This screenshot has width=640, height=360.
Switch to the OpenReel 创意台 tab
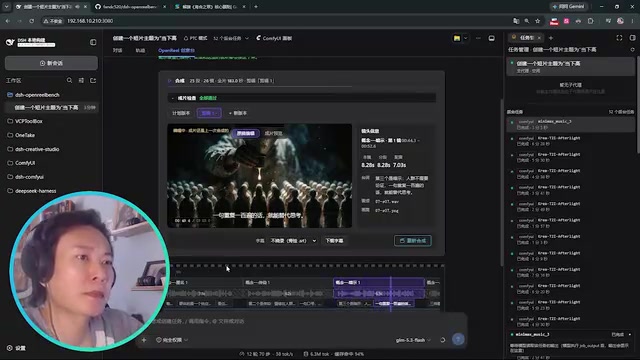(176, 50)
